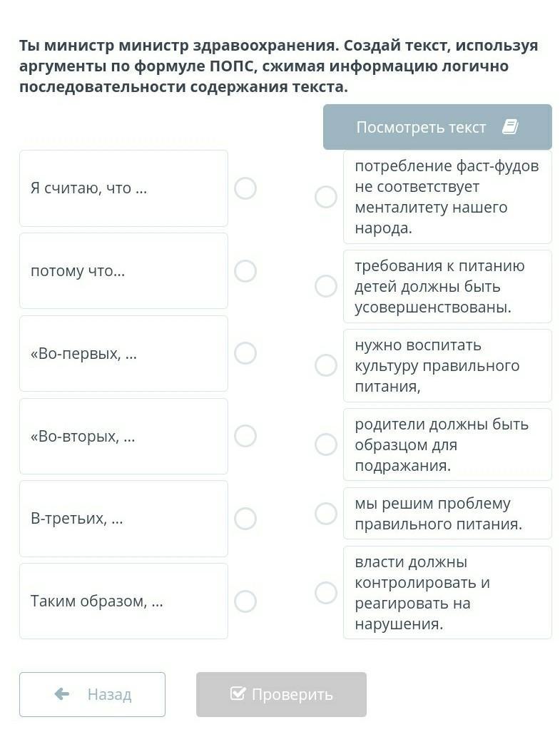560x737 pixels.
Task: Choose the radio for потребление фаст-фудов answer
Action: pyautogui.click(x=326, y=197)
